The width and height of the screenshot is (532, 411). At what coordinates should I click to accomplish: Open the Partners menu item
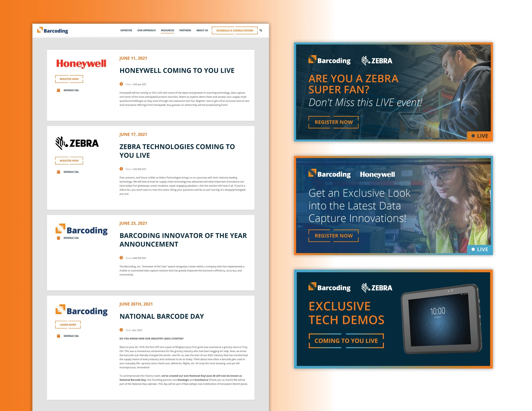click(x=185, y=30)
